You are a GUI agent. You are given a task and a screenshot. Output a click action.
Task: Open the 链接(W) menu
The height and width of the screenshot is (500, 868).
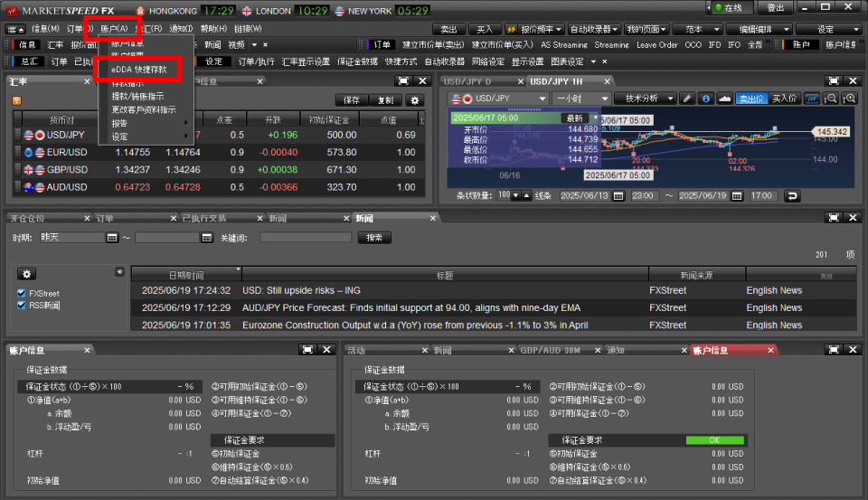(248, 29)
